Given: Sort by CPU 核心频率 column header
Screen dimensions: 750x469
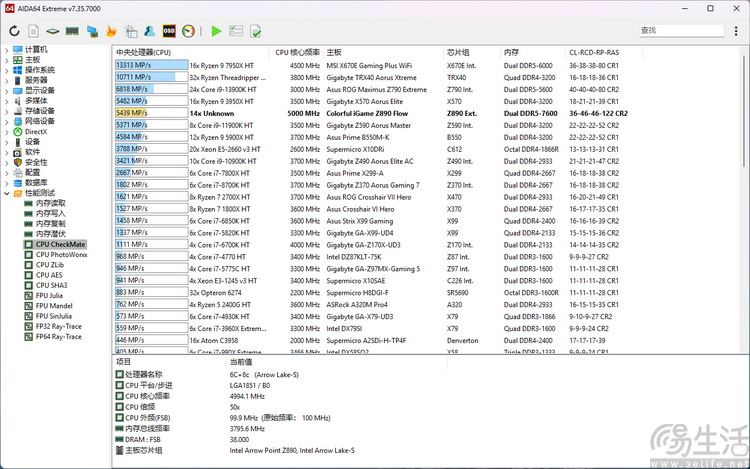Looking at the screenshot, I should click(x=297, y=53).
